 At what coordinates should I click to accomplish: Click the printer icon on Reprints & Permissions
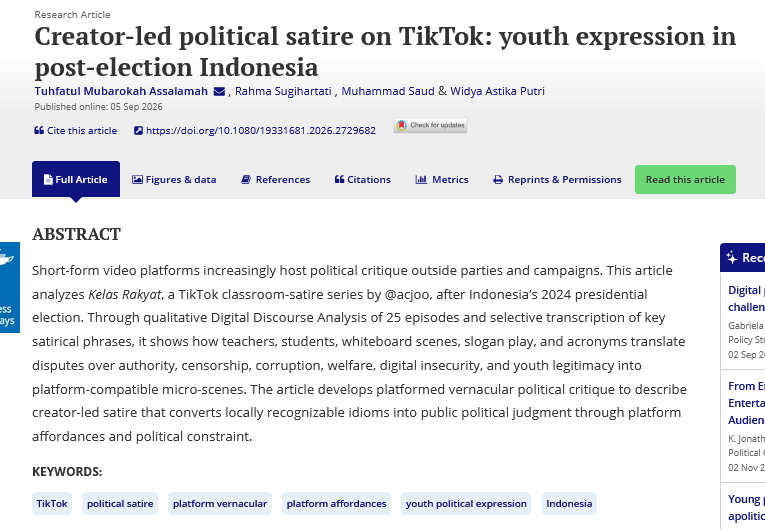(498, 180)
